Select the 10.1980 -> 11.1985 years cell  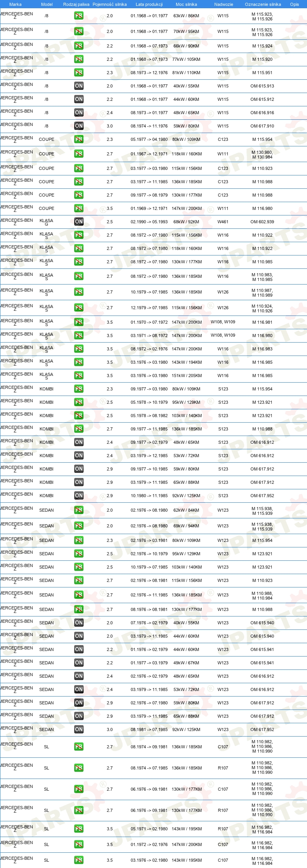click(x=149, y=496)
